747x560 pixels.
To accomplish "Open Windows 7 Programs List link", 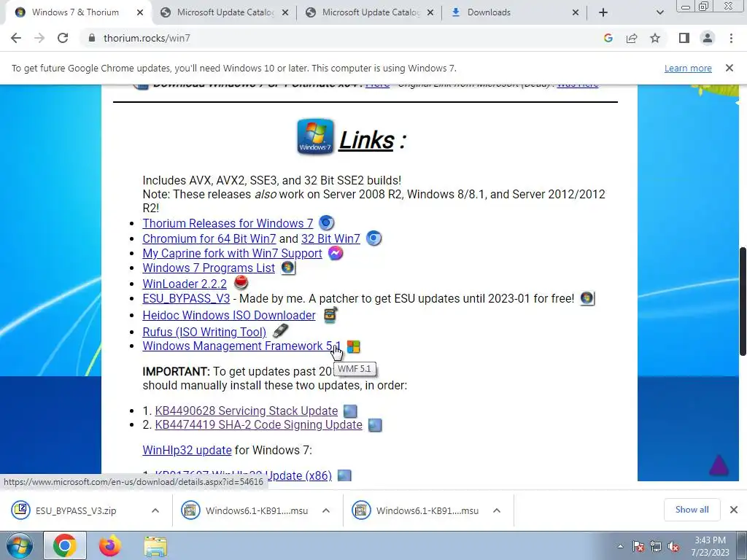I will click(209, 268).
